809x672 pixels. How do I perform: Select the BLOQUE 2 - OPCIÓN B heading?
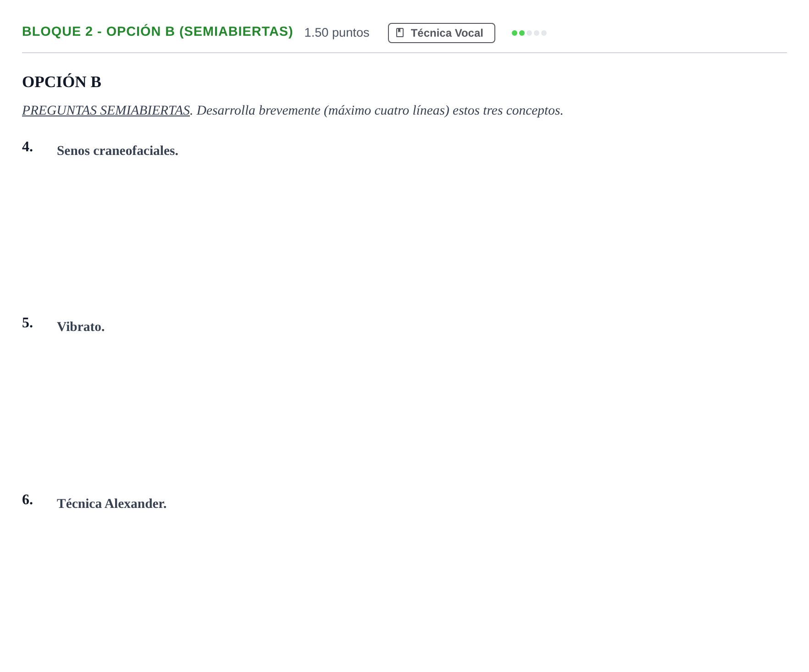[157, 32]
